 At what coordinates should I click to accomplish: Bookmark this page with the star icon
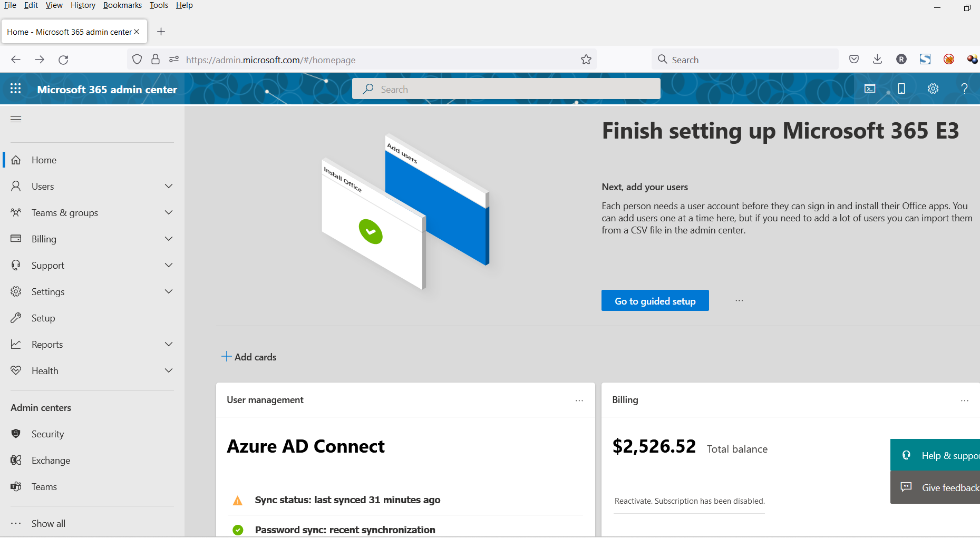586,60
